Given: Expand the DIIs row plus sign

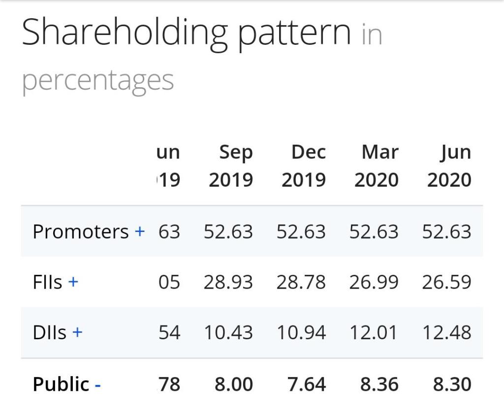Looking at the screenshot, I should [x=77, y=333].
